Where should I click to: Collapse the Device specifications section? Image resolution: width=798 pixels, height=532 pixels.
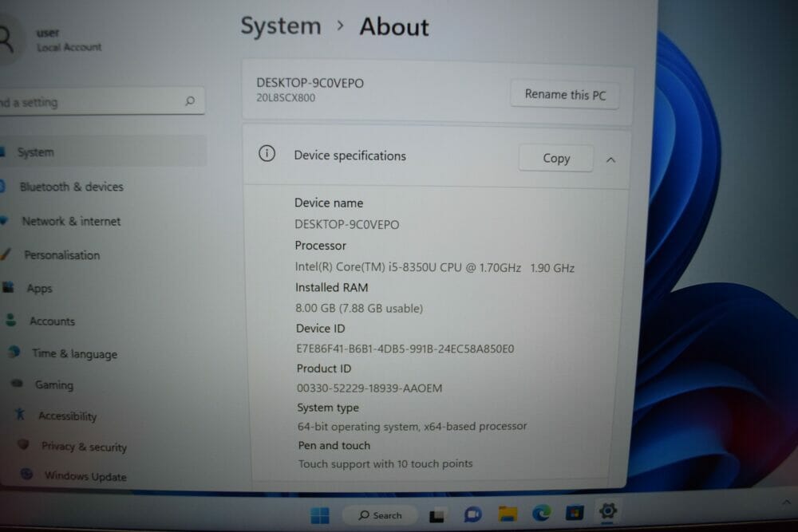(610, 160)
